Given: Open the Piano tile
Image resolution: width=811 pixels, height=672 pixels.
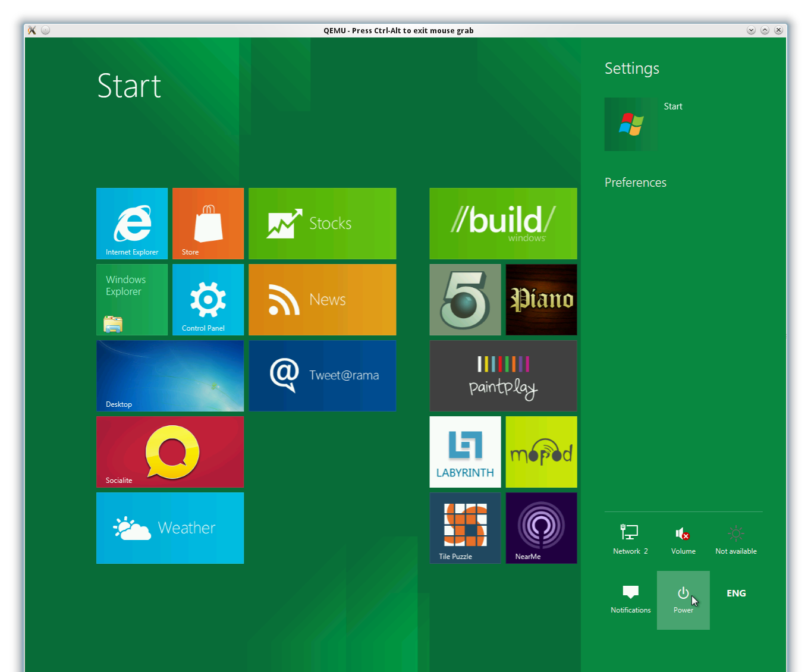Looking at the screenshot, I should [541, 300].
